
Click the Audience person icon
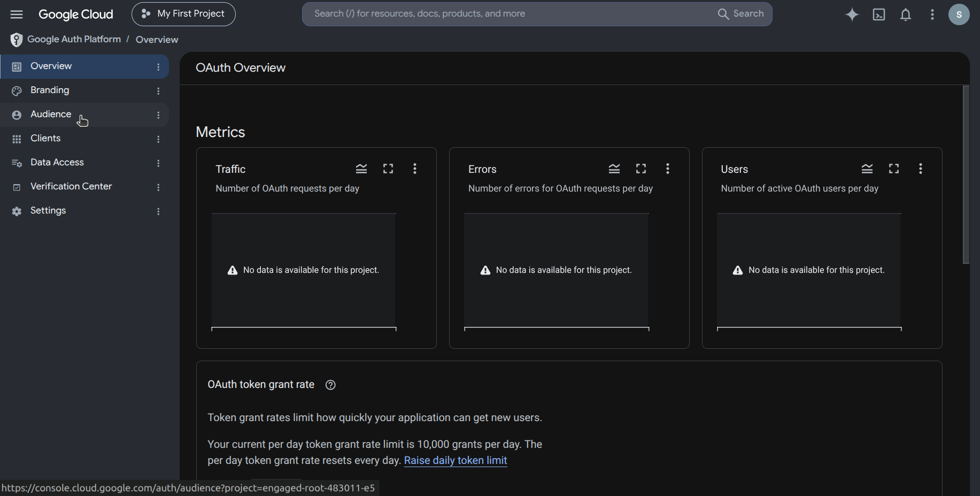click(17, 115)
